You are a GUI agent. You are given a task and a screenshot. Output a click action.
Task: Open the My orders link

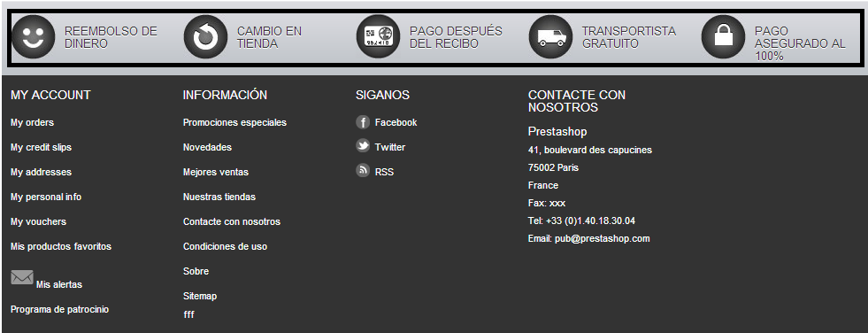coord(32,123)
